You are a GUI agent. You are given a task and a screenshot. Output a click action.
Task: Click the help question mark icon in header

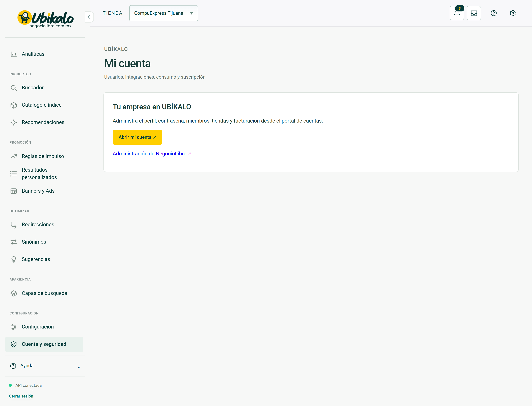tap(494, 13)
